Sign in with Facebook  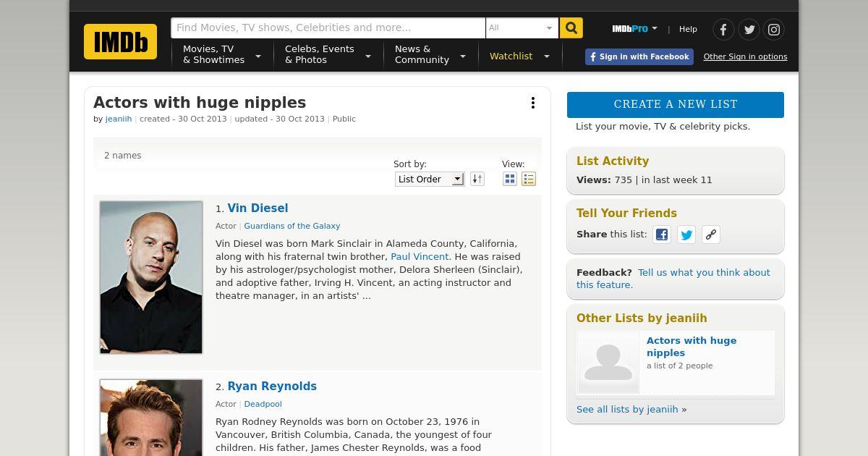click(639, 56)
